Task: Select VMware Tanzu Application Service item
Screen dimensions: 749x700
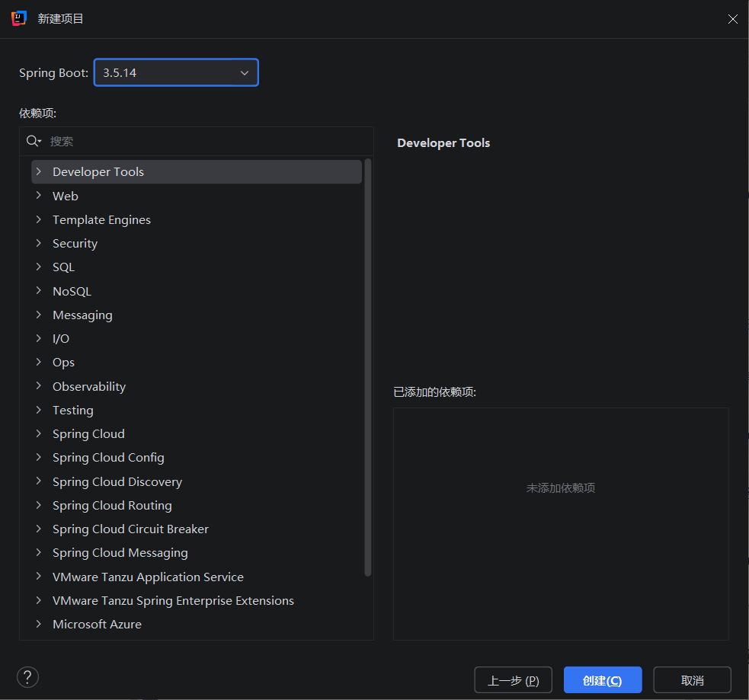Action: pos(148,577)
